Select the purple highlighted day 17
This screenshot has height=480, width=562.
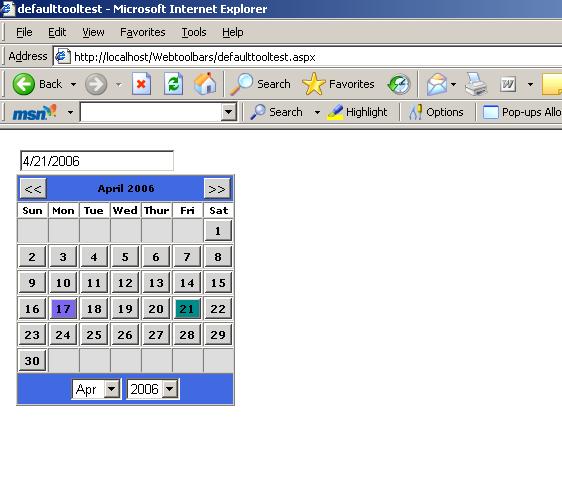click(x=63, y=309)
